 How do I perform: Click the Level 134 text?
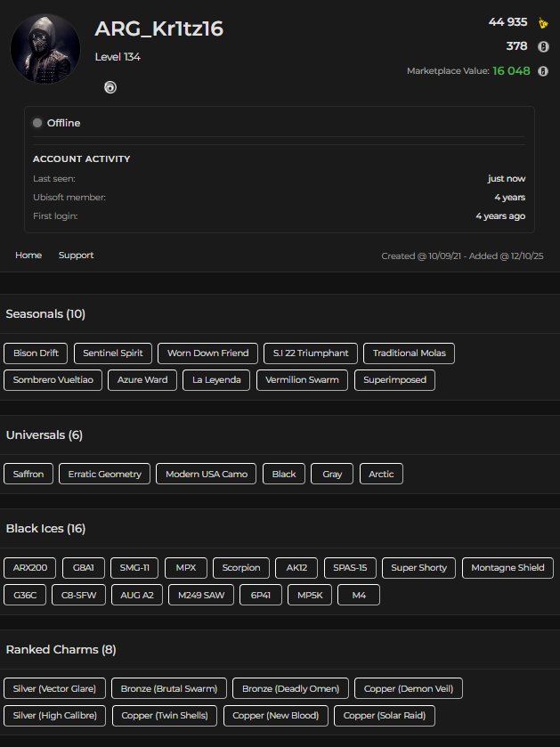click(x=118, y=57)
